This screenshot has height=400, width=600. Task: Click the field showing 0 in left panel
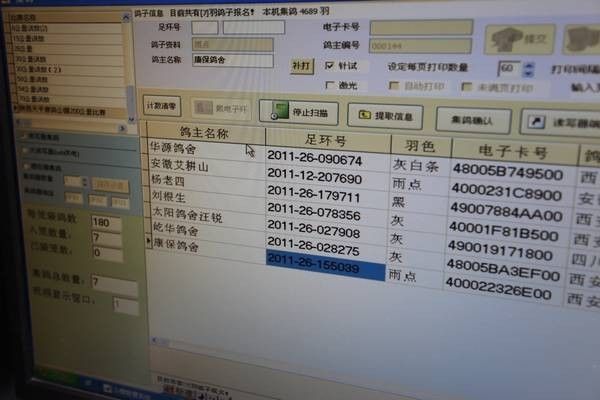tap(107, 253)
